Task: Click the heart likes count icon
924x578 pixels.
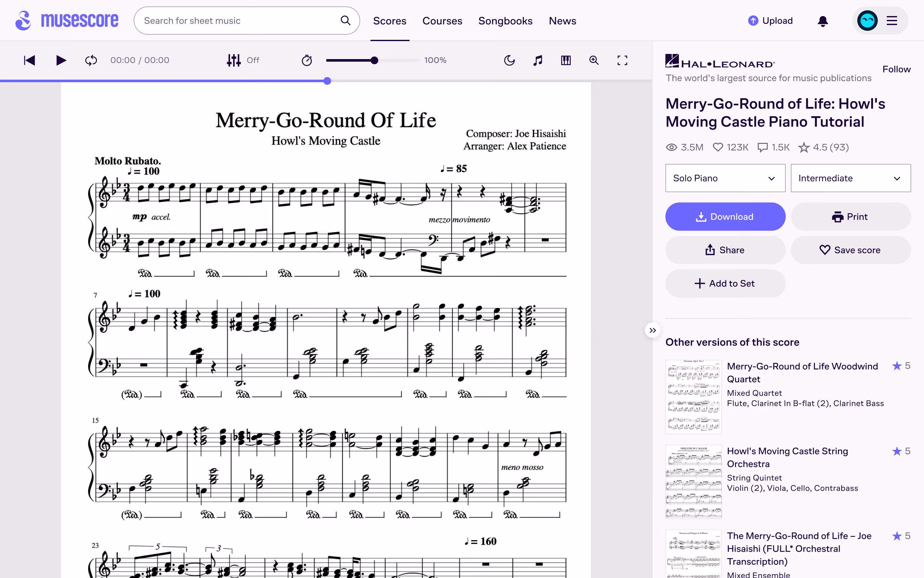Action: point(718,147)
